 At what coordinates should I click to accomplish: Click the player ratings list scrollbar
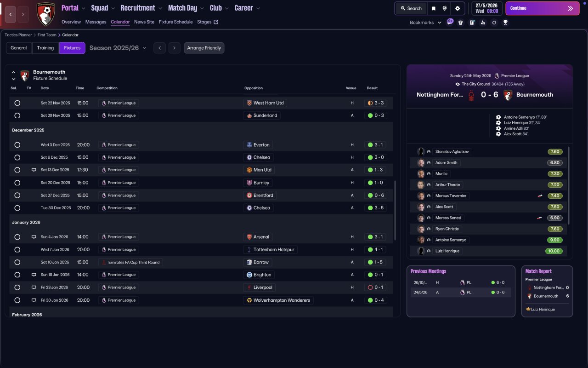(x=569, y=185)
